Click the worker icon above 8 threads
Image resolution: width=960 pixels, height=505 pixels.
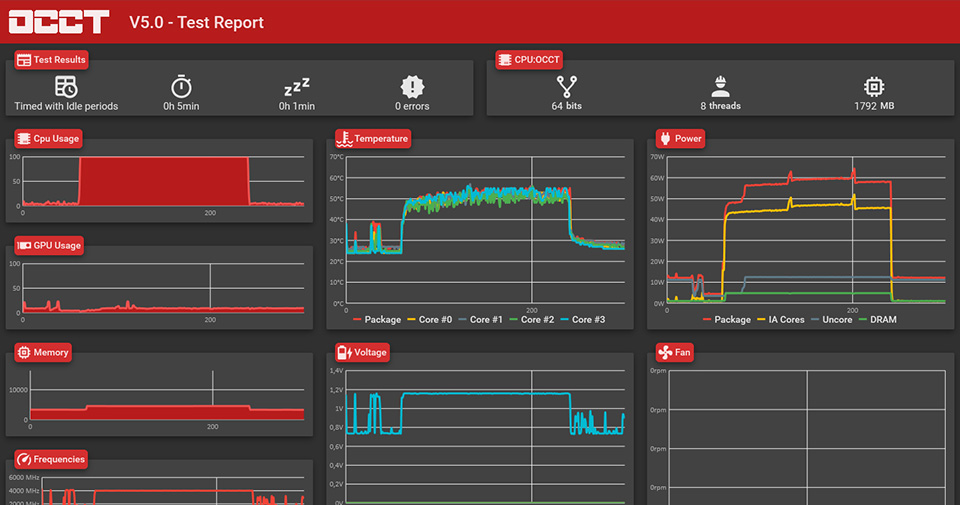click(x=721, y=87)
